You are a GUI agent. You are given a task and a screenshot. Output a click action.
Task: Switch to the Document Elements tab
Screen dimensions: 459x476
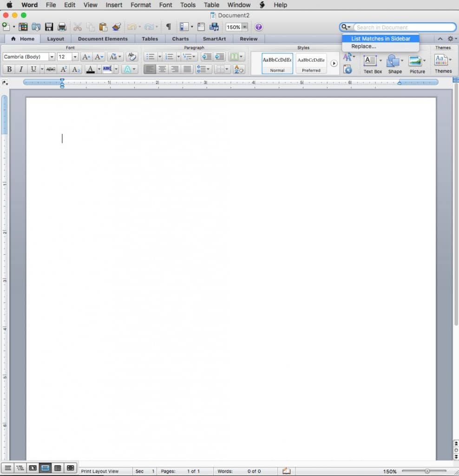click(x=103, y=39)
